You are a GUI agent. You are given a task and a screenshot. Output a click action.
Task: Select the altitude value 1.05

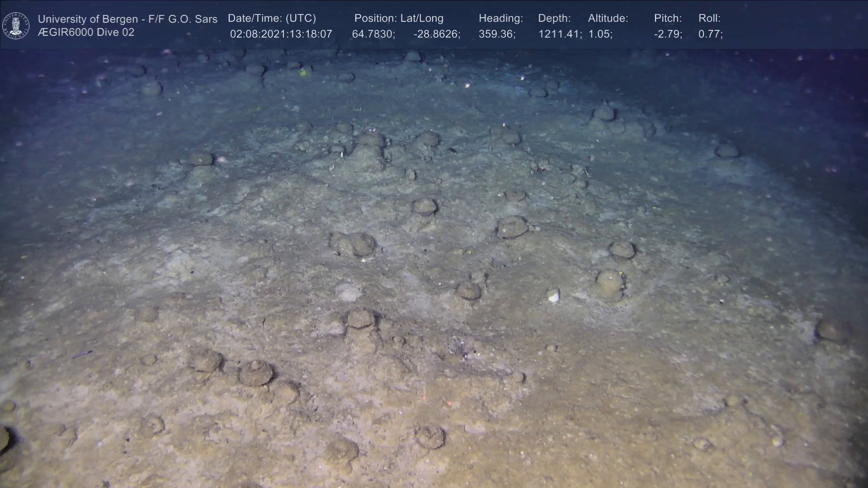pyautogui.click(x=600, y=34)
